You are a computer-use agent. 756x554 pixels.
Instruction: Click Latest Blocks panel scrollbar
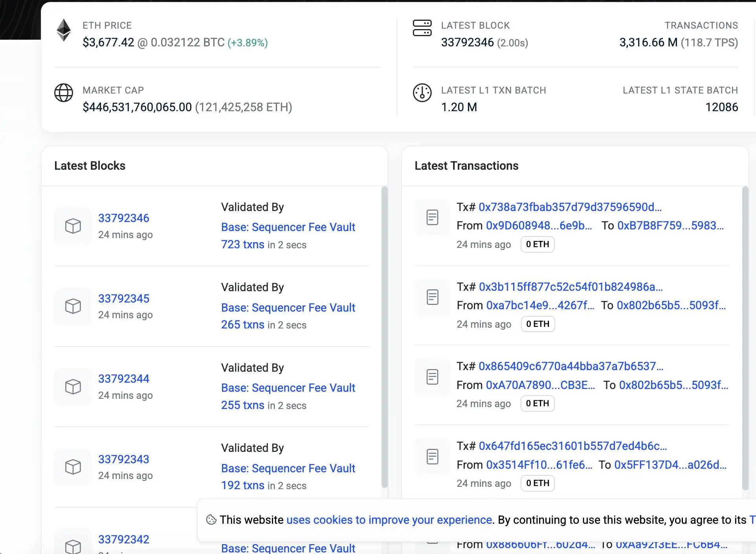point(384,336)
